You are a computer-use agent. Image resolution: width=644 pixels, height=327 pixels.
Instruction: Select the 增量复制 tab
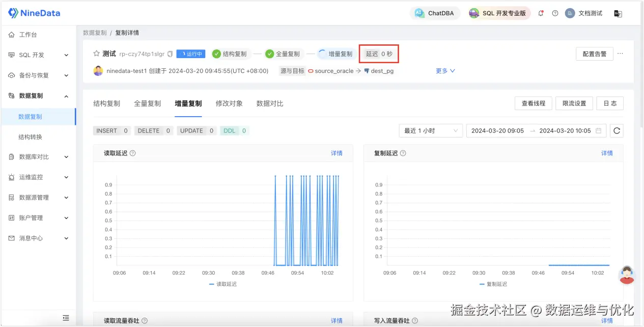(x=188, y=103)
